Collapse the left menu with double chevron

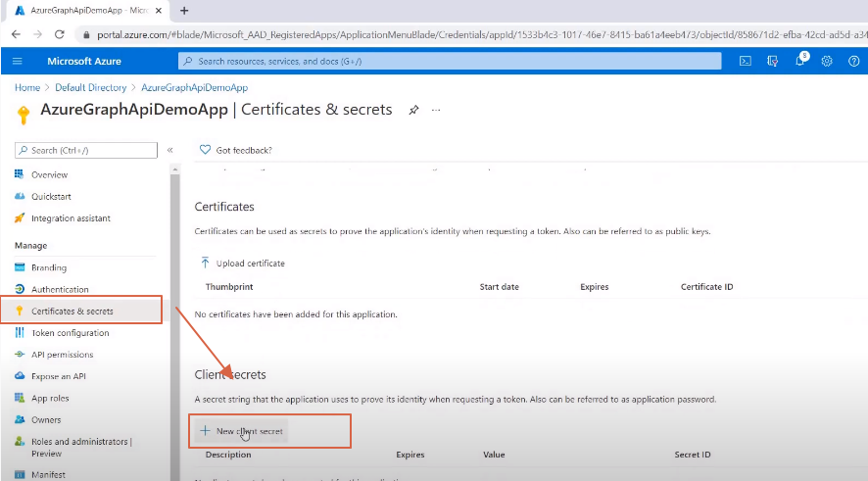click(x=169, y=150)
